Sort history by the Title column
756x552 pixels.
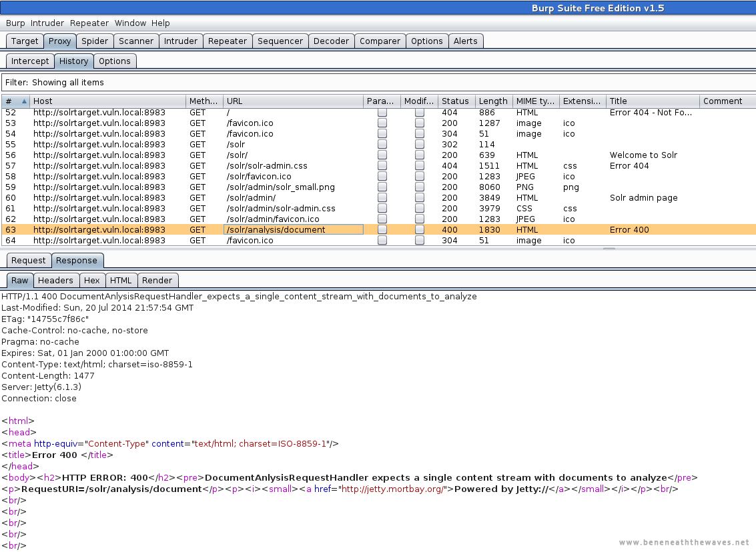coord(653,101)
